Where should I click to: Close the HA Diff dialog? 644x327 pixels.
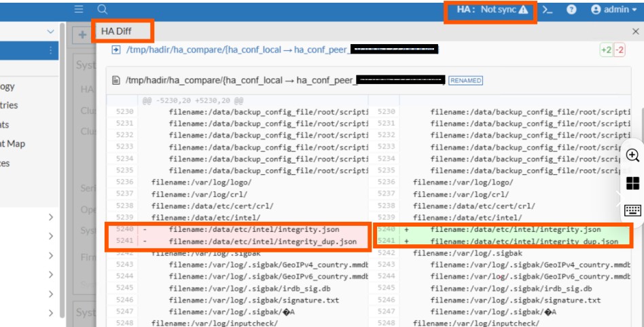[635, 31]
